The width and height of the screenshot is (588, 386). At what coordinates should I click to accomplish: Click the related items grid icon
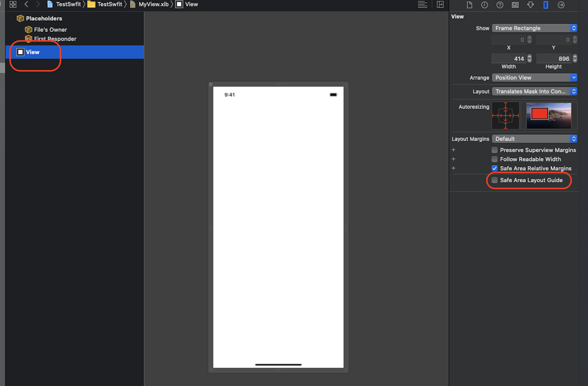click(x=13, y=4)
